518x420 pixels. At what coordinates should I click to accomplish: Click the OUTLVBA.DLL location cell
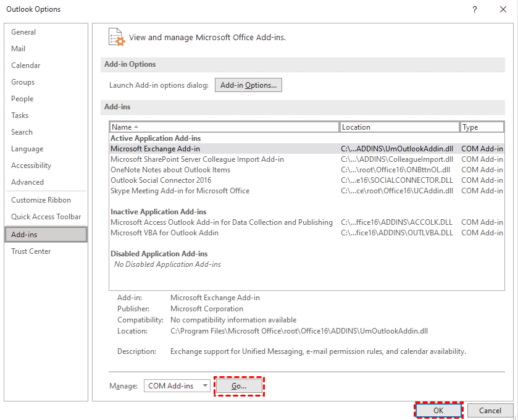click(397, 233)
